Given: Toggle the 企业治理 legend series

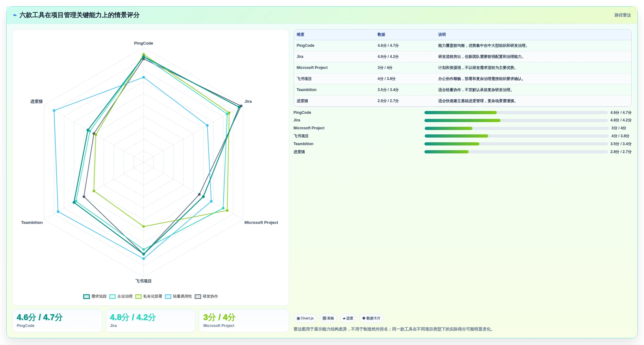Looking at the screenshot, I should pos(121,296).
